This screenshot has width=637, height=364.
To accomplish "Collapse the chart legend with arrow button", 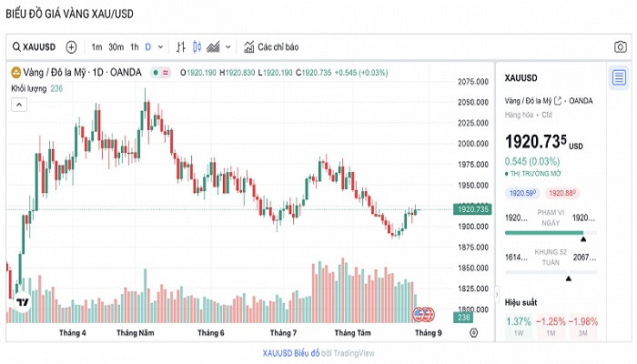I will tap(17, 105).
